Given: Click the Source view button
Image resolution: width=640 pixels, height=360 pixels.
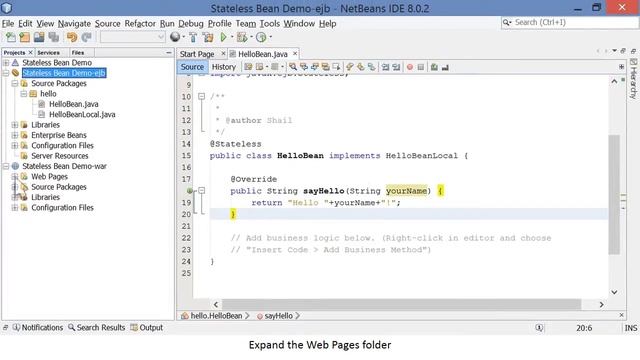Looking at the screenshot, I should [x=192, y=67].
